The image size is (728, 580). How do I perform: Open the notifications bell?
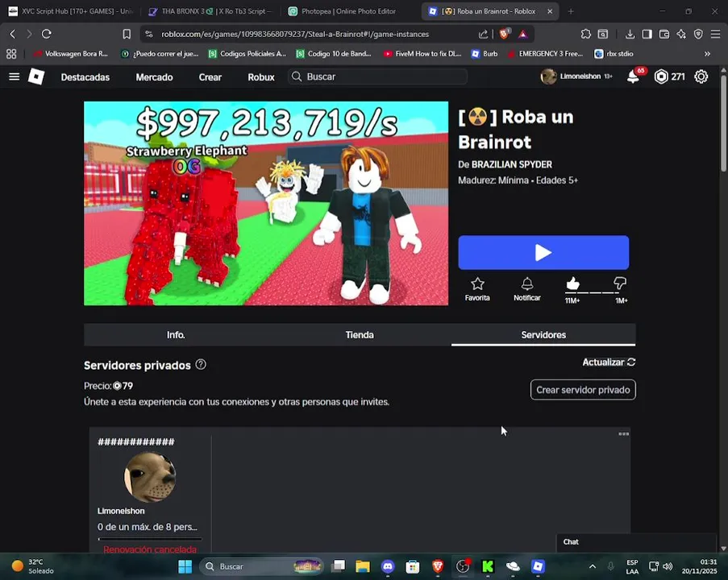[633, 77]
